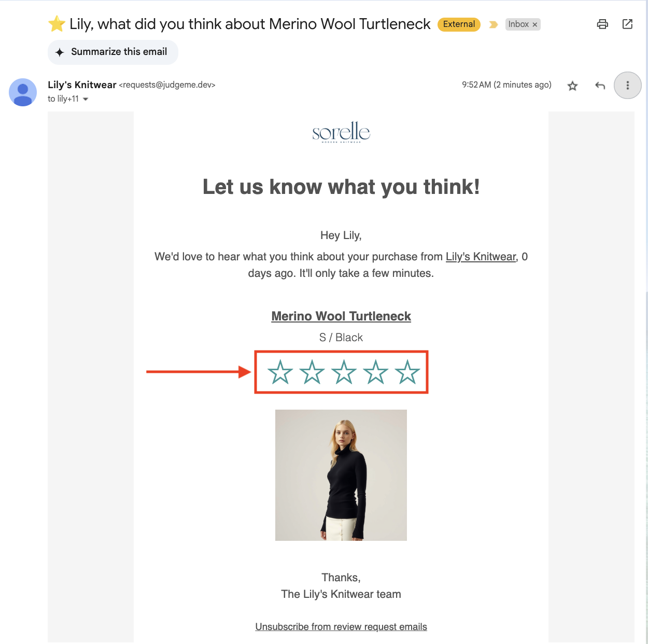This screenshot has height=644, width=648.
Task: Open the three-dot more options menu
Action: 628,85
